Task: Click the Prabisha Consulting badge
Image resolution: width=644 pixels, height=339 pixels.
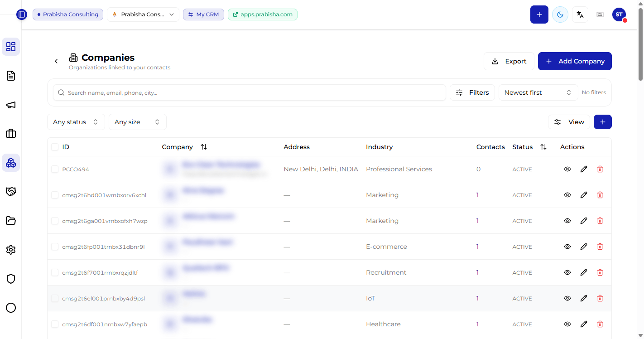Action: (68, 15)
